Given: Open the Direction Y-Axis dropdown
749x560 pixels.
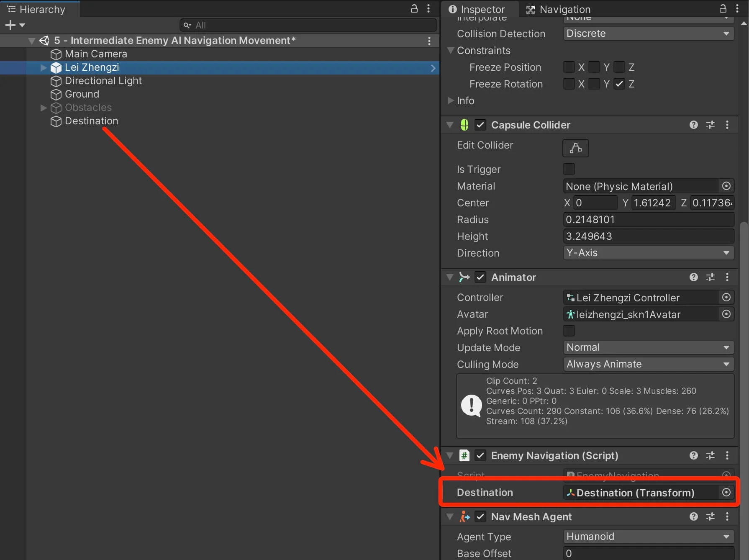Looking at the screenshot, I should point(649,253).
